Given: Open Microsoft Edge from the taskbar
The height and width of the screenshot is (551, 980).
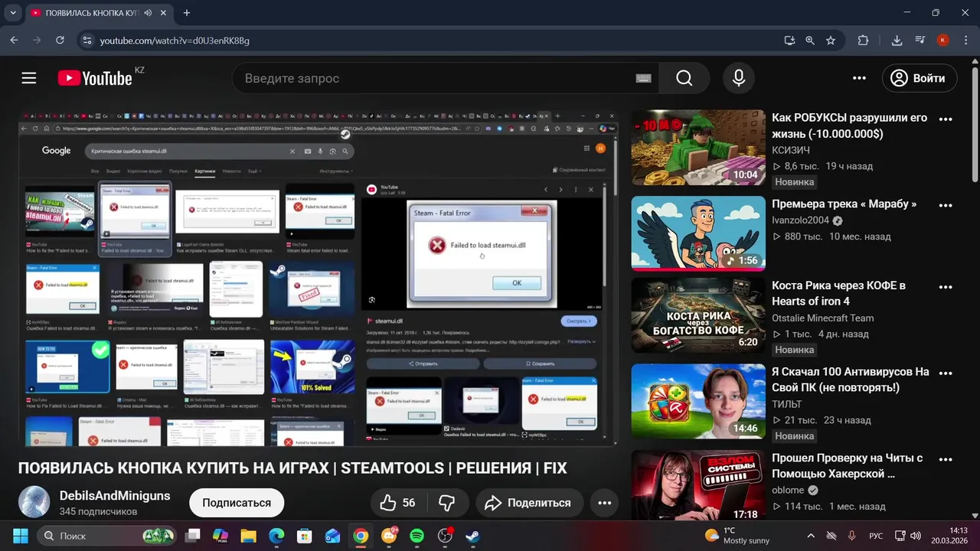Looking at the screenshot, I should coord(276,536).
